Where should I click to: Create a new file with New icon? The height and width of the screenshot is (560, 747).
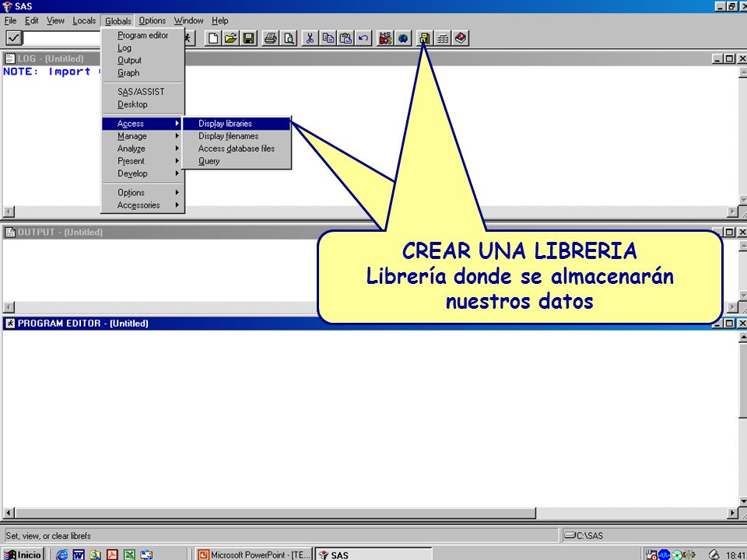click(x=213, y=38)
